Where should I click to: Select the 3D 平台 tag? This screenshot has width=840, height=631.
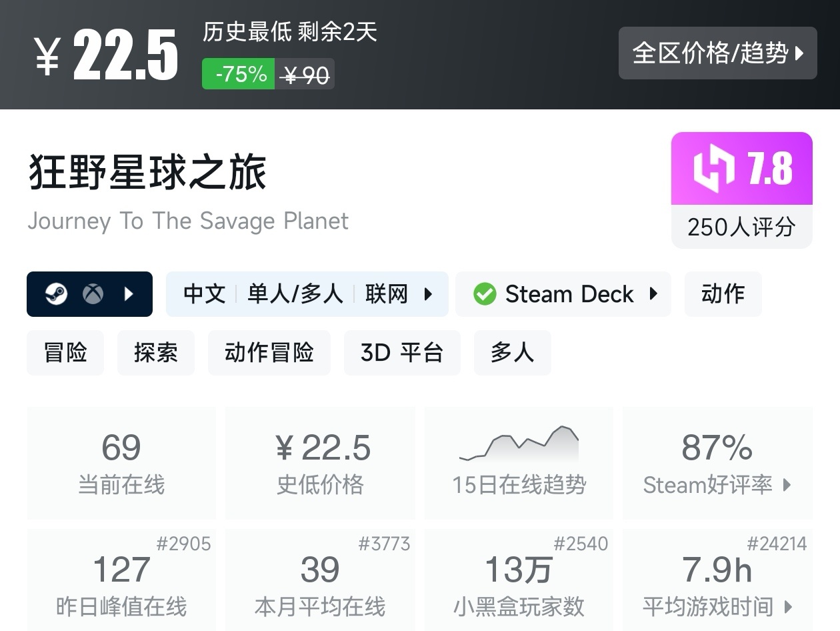pyautogui.click(x=401, y=353)
